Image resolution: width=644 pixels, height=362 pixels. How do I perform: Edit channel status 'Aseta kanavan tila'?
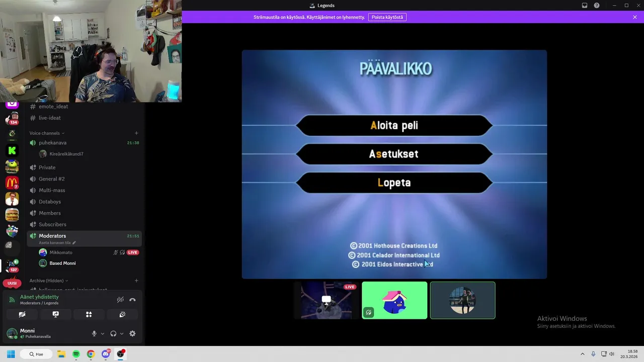point(57,243)
